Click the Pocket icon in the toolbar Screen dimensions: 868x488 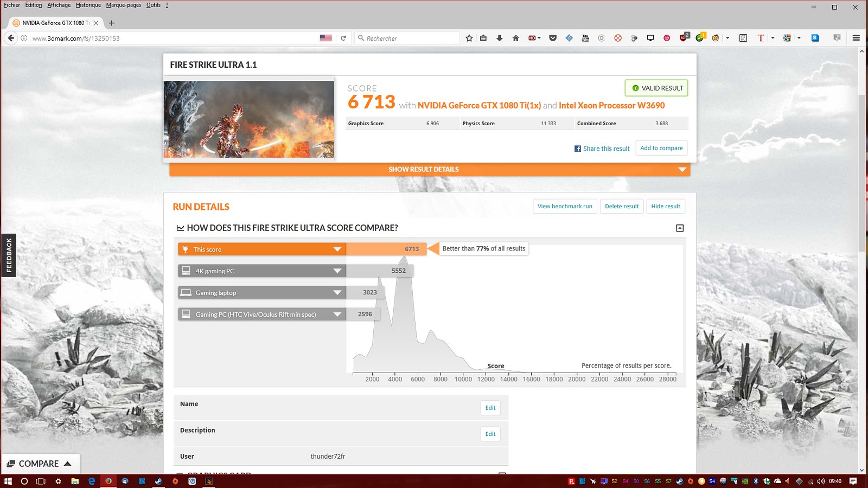(x=553, y=38)
